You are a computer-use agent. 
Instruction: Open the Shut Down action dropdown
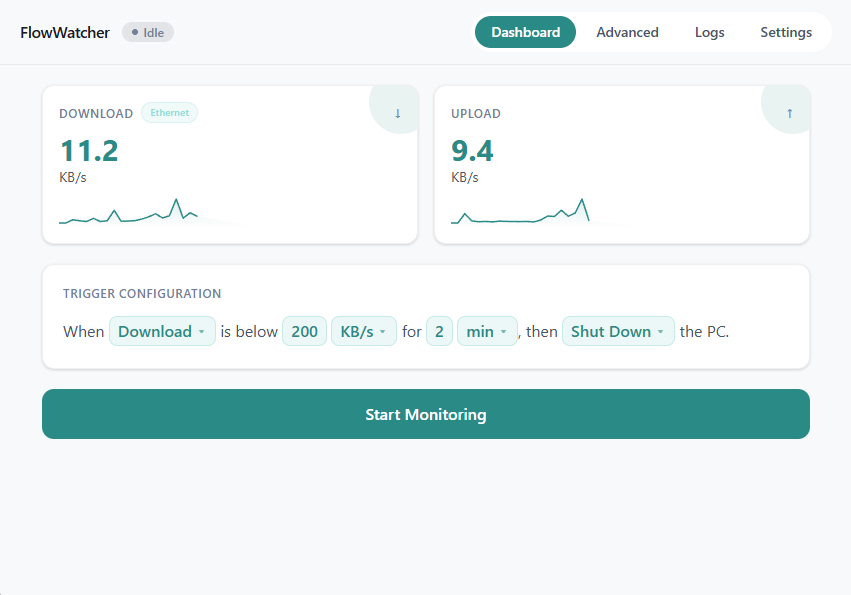(617, 331)
